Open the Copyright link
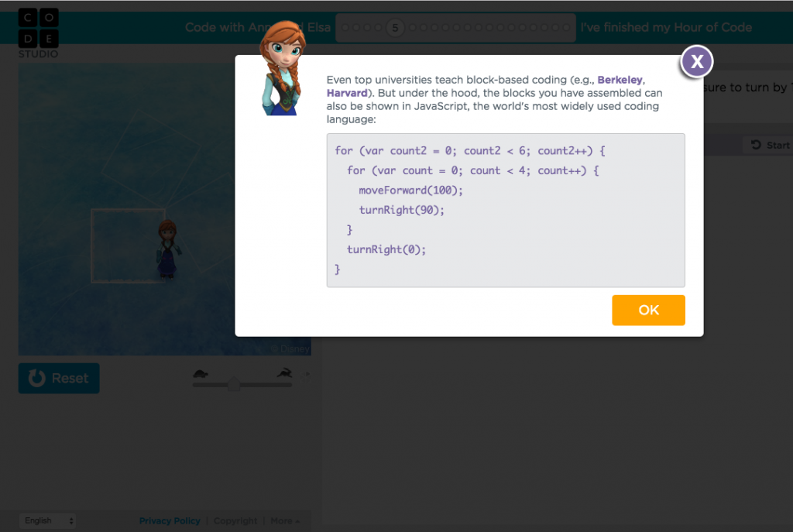This screenshot has width=793, height=532. click(x=235, y=521)
